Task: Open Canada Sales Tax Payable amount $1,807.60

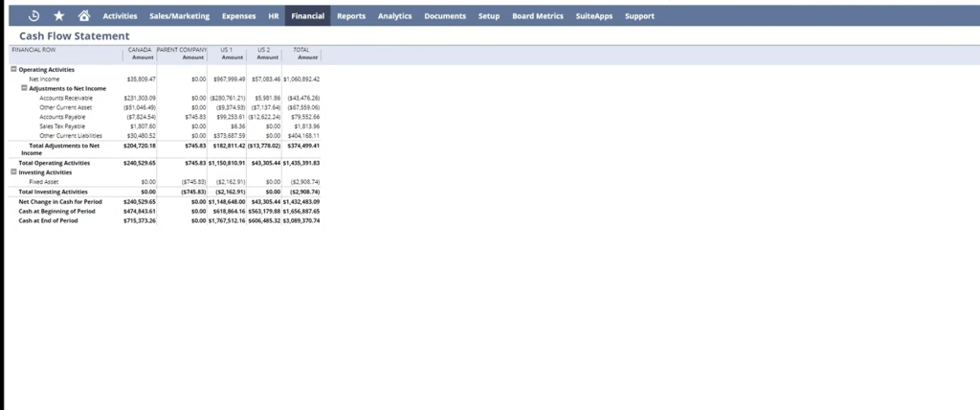Action: pos(144,126)
